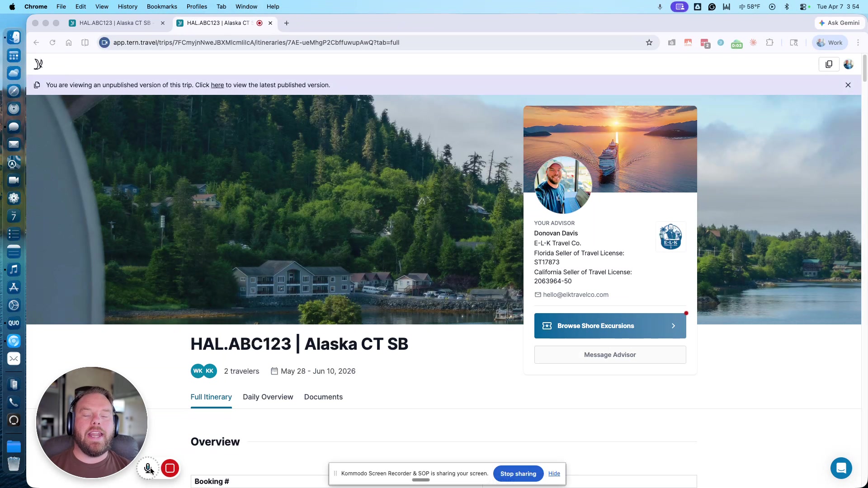
Task: Stop recording with the red square button
Action: [170, 468]
